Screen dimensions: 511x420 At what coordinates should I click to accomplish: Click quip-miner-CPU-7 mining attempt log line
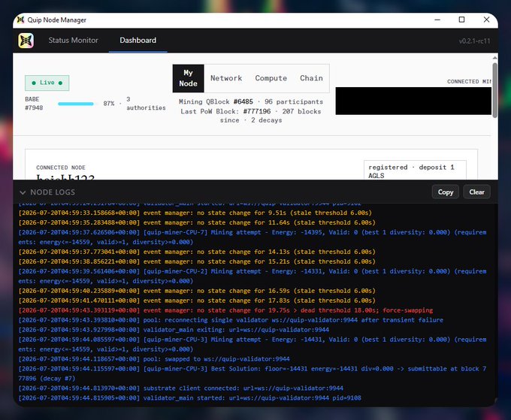click(x=252, y=237)
